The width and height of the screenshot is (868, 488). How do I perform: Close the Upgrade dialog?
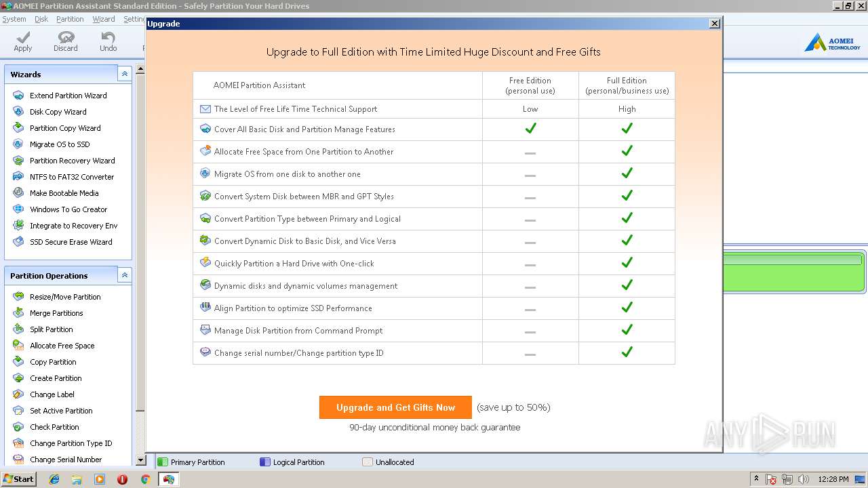tap(715, 24)
